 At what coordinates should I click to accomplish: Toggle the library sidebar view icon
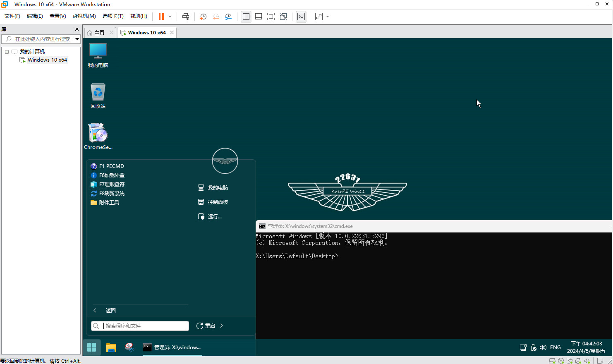(246, 17)
